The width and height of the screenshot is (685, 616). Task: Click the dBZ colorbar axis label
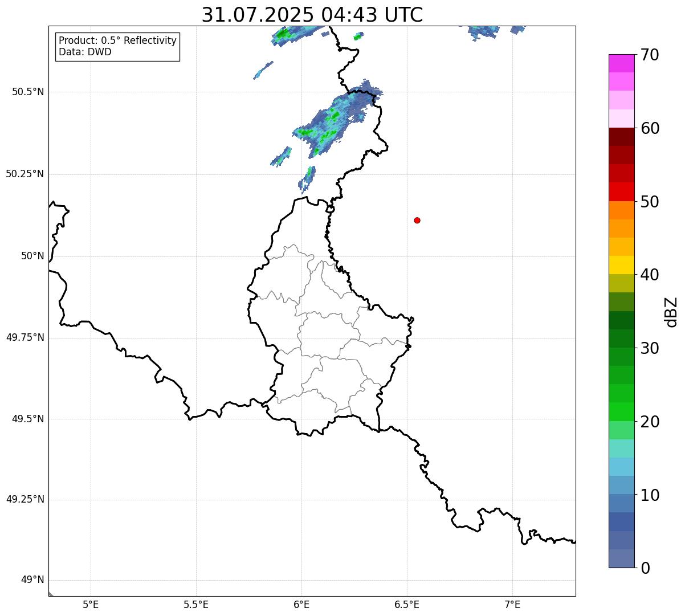[x=671, y=312]
